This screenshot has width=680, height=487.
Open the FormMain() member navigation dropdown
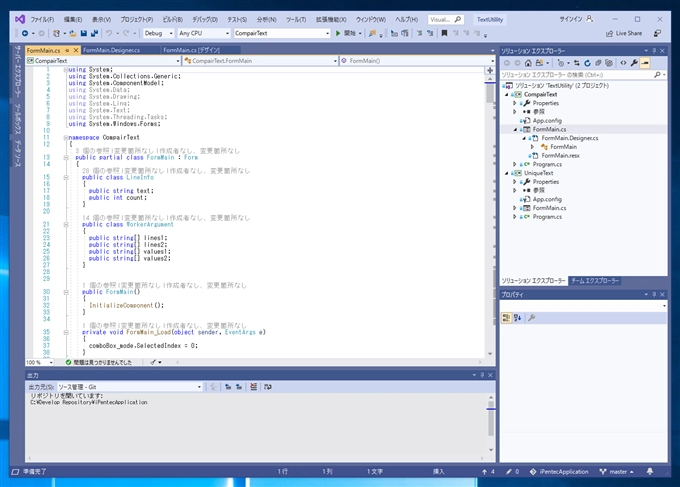click(417, 61)
